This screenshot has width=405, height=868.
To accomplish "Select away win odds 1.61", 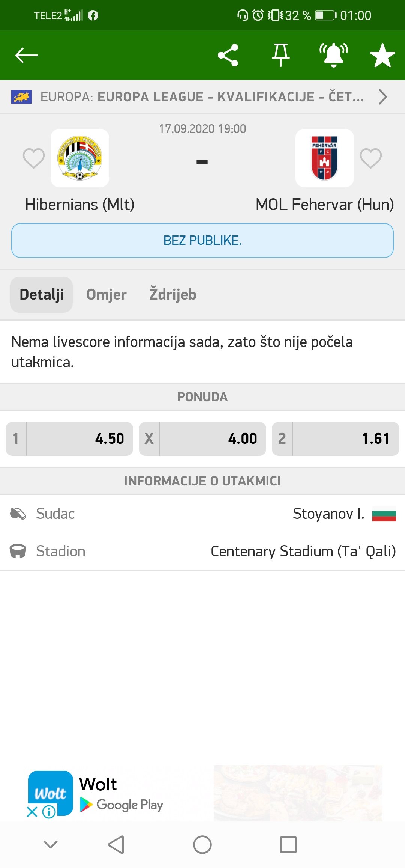I will pos(336,439).
